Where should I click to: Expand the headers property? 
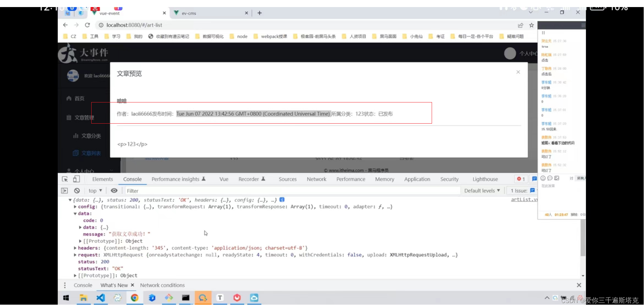[75, 248]
